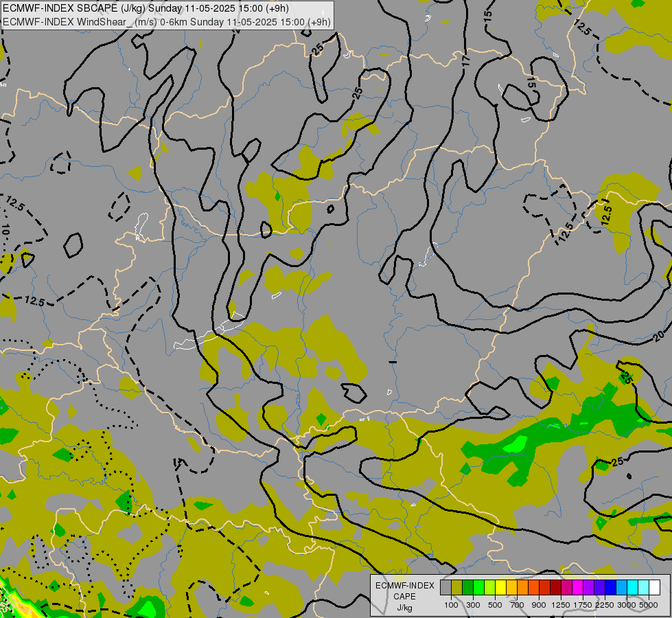672x618 pixels.
Task: Click the contour label 10 at the left edge
Action: pyautogui.click(x=4, y=229)
